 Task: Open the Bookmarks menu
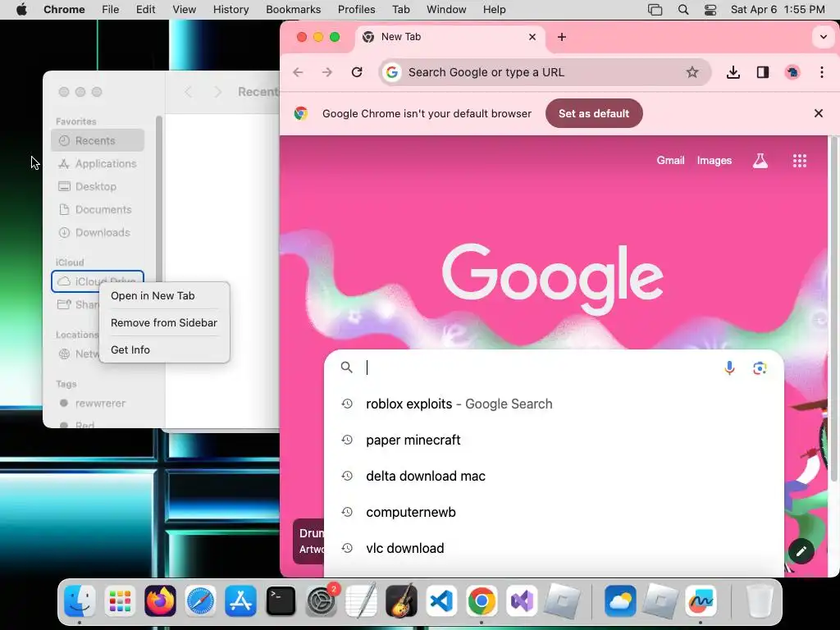[293, 10]
